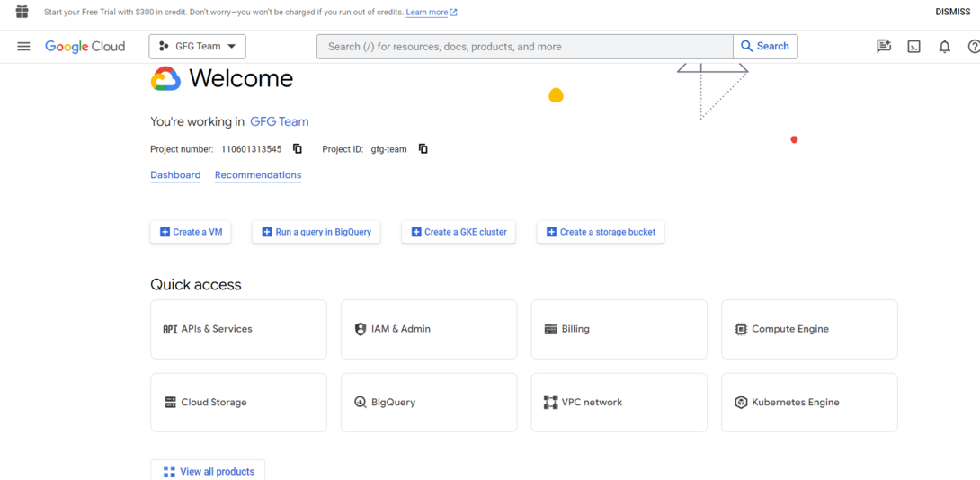The height and width of the screenshot is (480, 980).
Task: Click the Search button text
Action: [x=772, y=46]
